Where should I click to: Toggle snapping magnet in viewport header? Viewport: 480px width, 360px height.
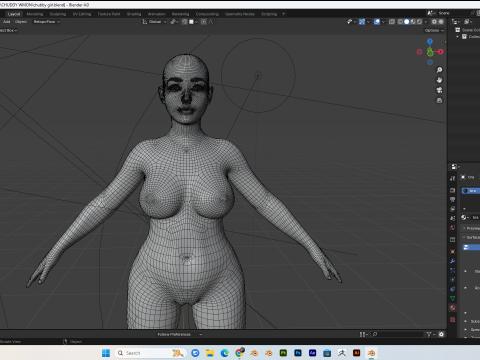coord(184,22)
